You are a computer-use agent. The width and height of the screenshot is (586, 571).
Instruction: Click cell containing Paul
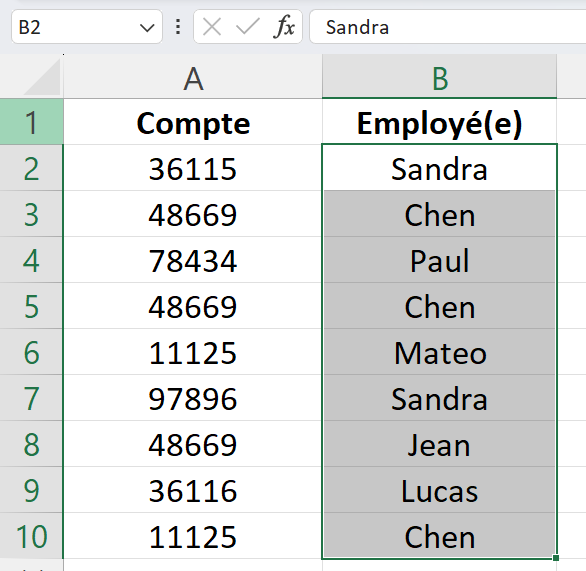(x=440, y=260)
